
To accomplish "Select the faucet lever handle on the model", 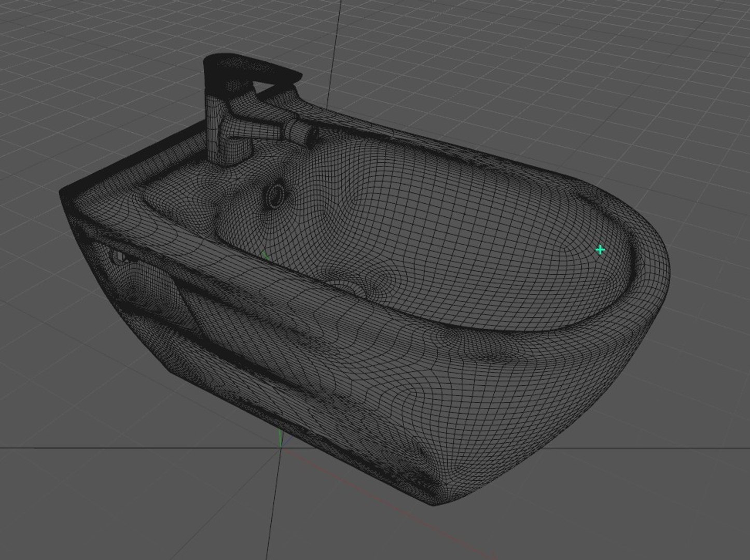I will [252, 69].
